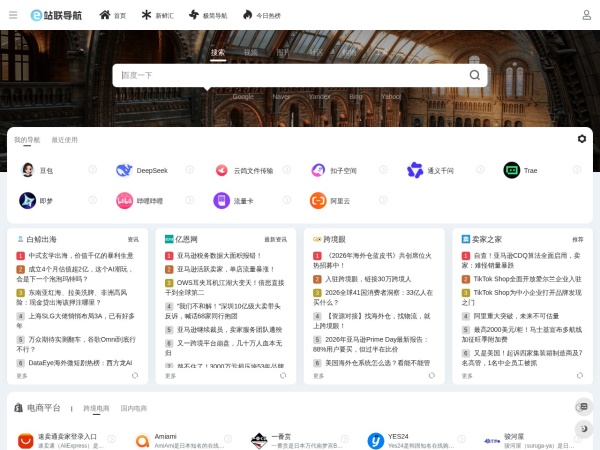Click the arrow next to 阿里云
Viewport: 600px width, 450px height.
pyautogui.click(x=383, y=200)
